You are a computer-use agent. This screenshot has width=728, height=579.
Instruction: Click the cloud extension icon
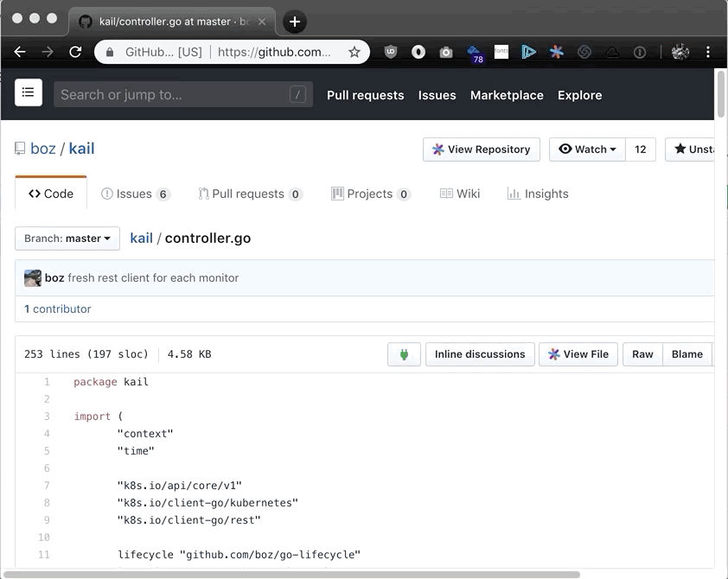pos(612,53)
